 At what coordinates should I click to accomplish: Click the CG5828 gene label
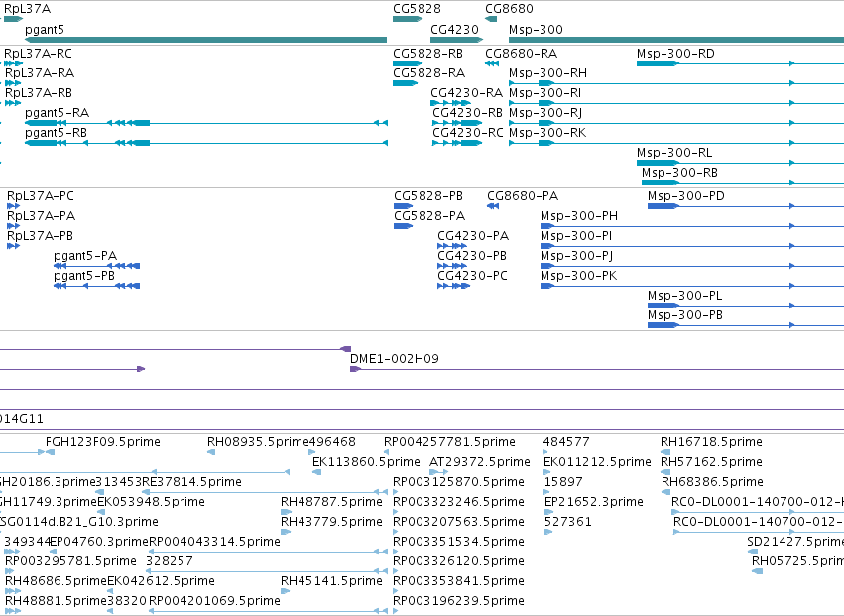[418, 9]
